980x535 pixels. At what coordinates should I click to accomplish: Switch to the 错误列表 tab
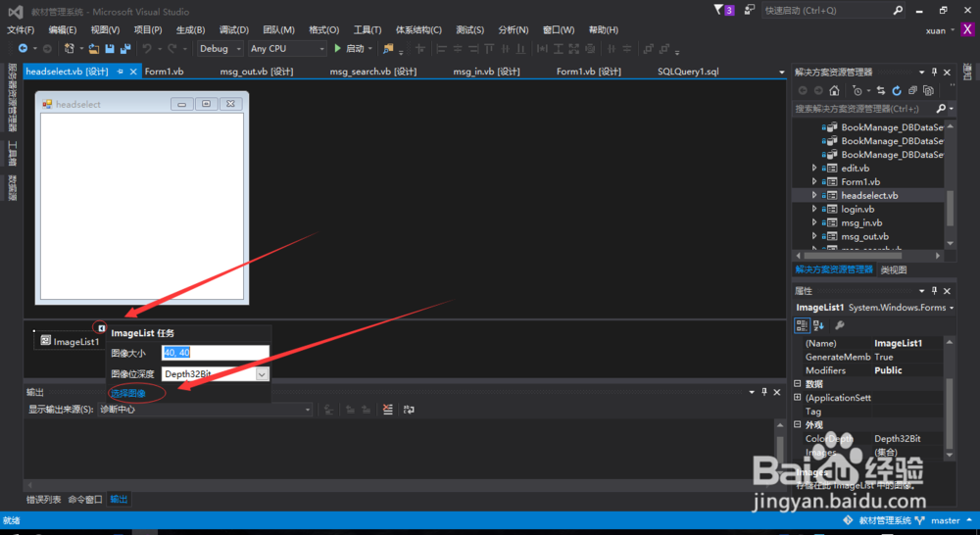coord(44,500)
